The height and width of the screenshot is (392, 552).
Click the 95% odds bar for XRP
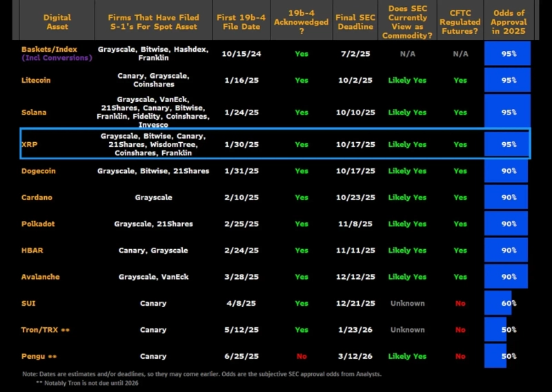[507, 144]
